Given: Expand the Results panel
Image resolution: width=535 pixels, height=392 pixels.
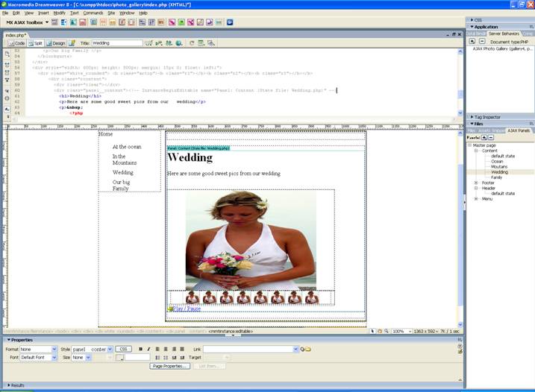Looking at the screenshot, I should point(9,385).
